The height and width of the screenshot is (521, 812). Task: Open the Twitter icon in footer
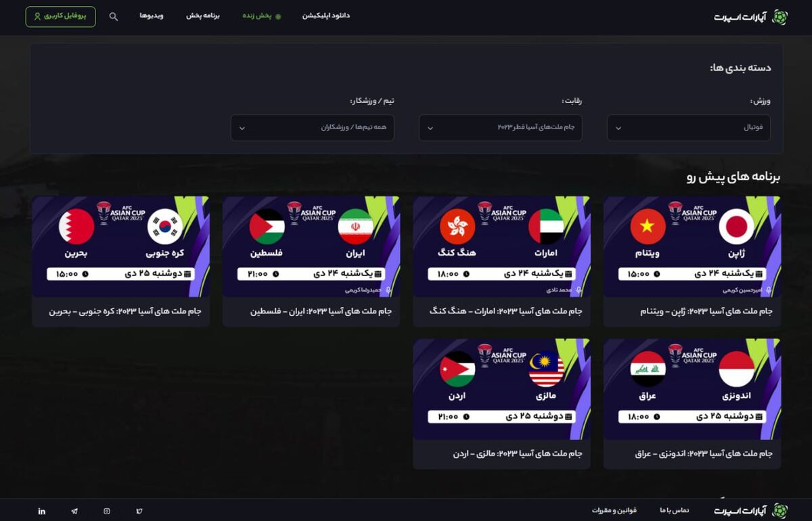click(139, 511)
